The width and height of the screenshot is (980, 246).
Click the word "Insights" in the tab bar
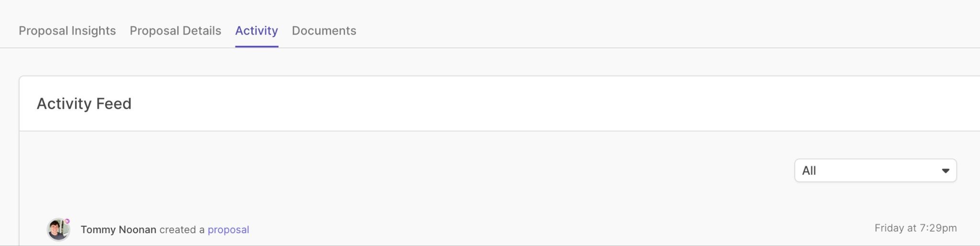click(x=93, y=31)
